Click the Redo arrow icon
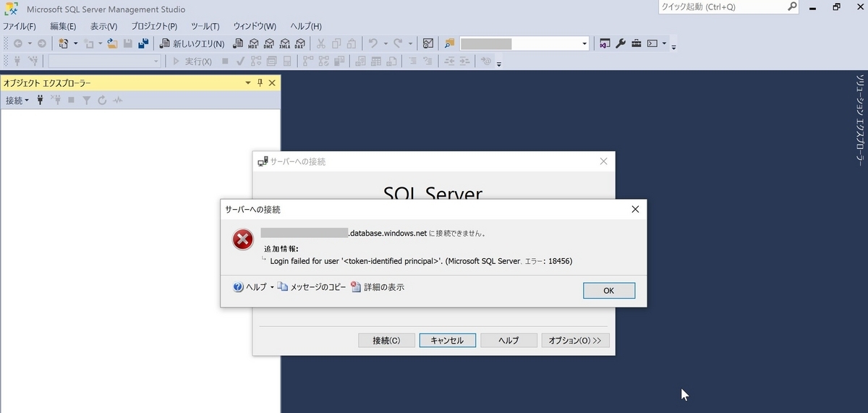The width and height of the screenshot is (868, 413). coord(398,43)
